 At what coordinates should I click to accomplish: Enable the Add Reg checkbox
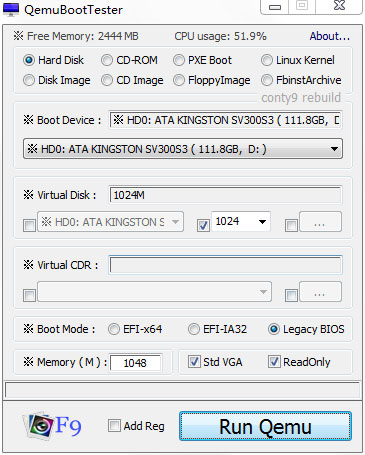pyautogui.click(x=114, y=426)
